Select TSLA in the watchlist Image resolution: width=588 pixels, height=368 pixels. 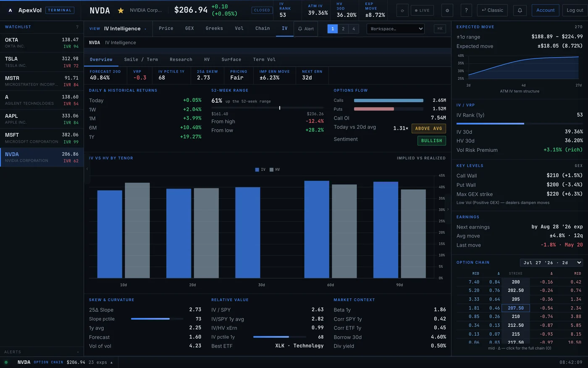click(x=42, y=62)
